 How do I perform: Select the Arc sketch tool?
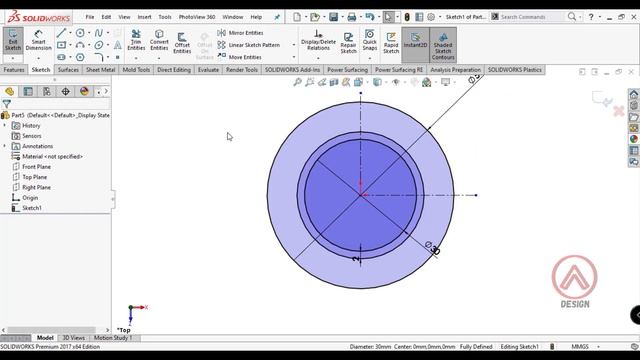pyautogui.click(x=80, y=45)
